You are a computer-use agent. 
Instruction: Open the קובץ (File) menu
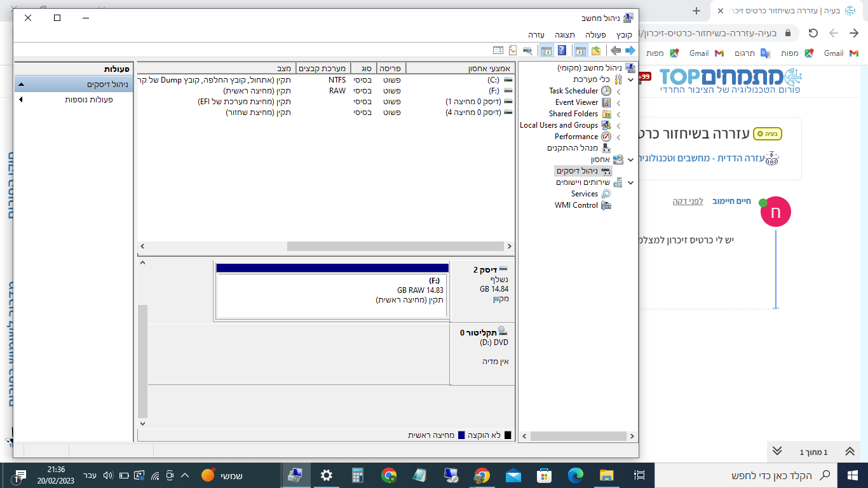coord(624,34)
